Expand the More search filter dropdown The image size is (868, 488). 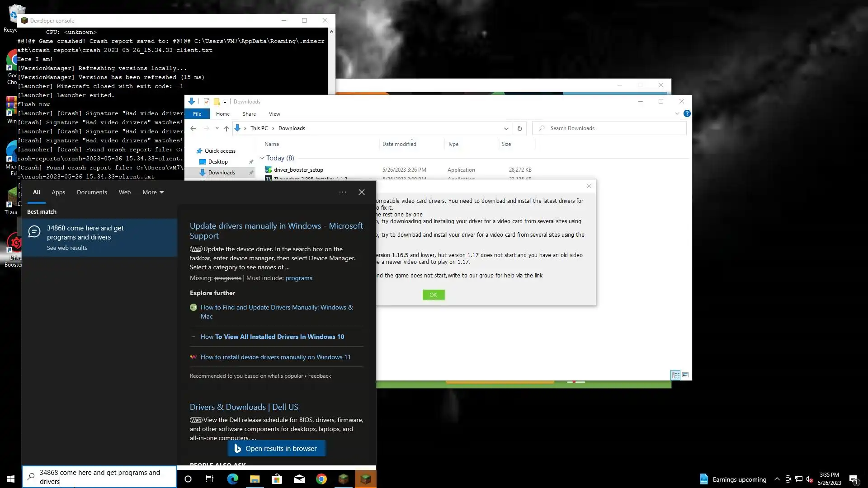[153, 192]
